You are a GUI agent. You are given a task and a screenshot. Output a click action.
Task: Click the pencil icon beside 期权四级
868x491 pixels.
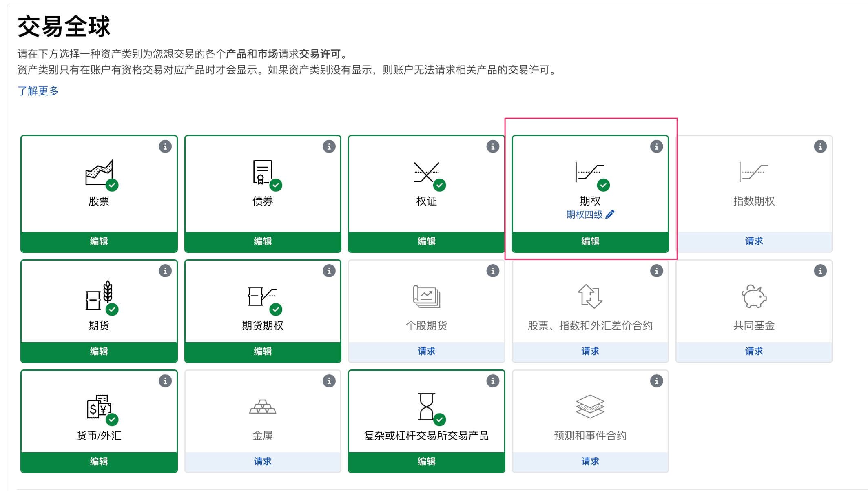tap(610, 215)
